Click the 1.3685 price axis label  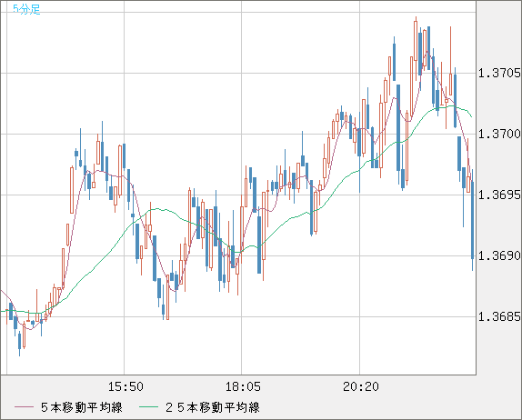(x=499, y=316)
